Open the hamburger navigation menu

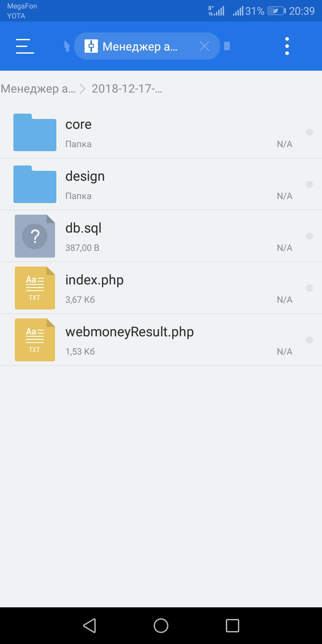tap(25, 46)
